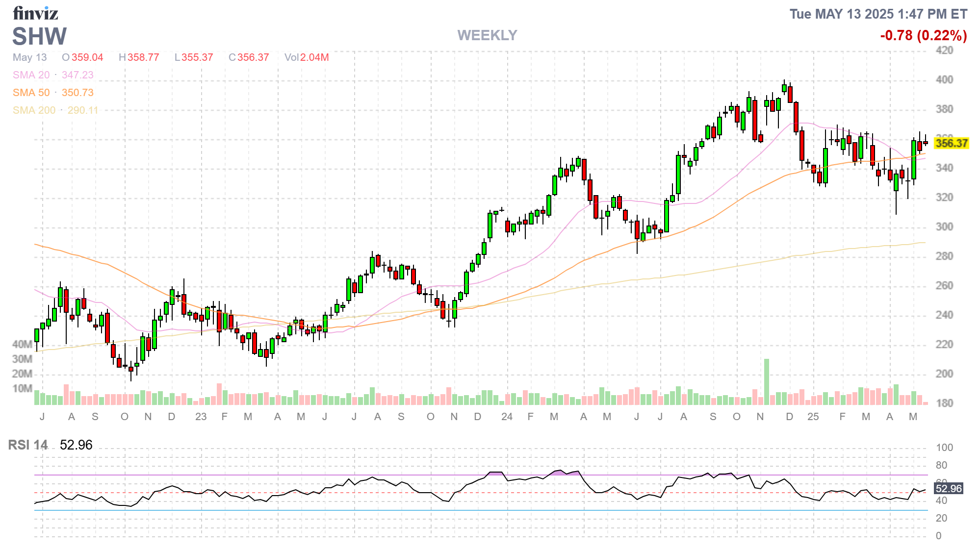Click the SMA 50 legend label
This screenshot has width=980, height=551.
pos(31,93)
